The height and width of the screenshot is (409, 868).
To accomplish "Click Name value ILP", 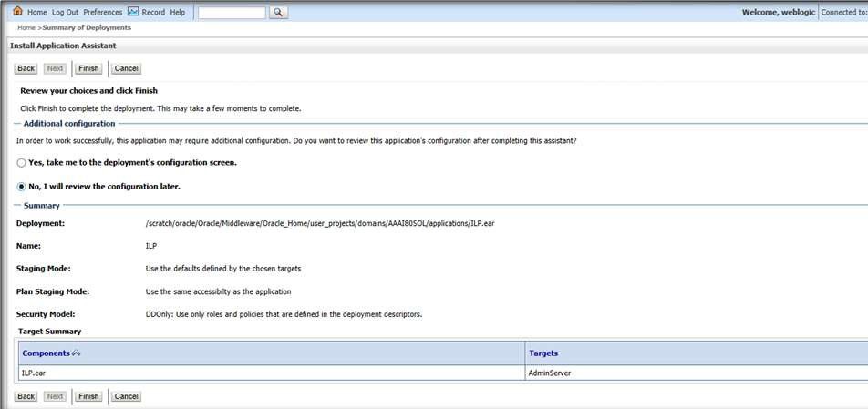I will 150,247.
